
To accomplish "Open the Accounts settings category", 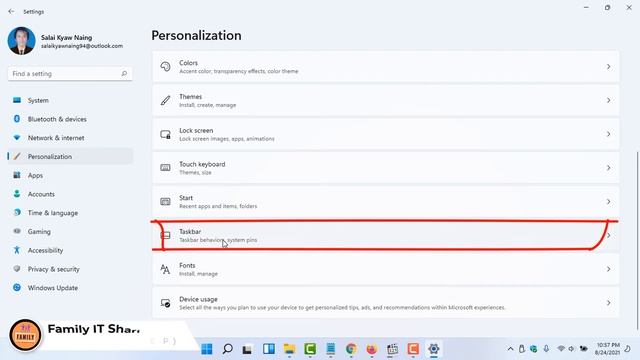I will pos(70,194).
